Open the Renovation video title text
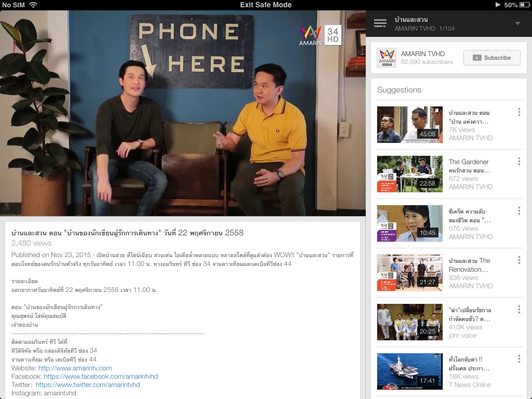This screenshot has width=532, height=399. click(x=469, y=265)
